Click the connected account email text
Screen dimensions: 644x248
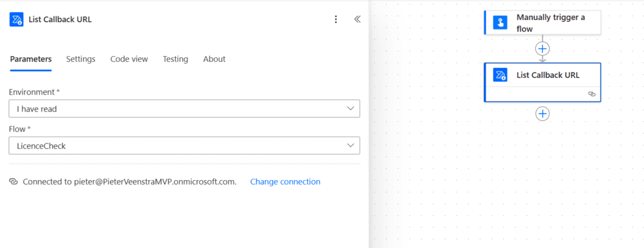156,182
